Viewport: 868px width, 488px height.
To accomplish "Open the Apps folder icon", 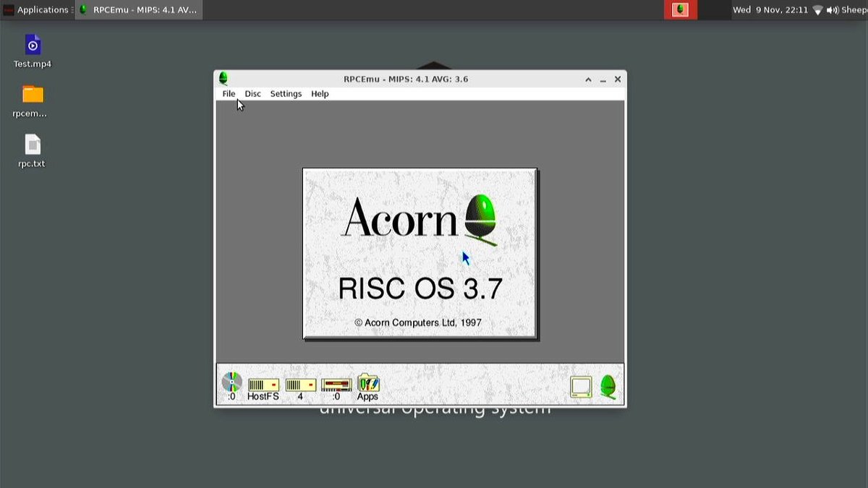I will [367, 388].
